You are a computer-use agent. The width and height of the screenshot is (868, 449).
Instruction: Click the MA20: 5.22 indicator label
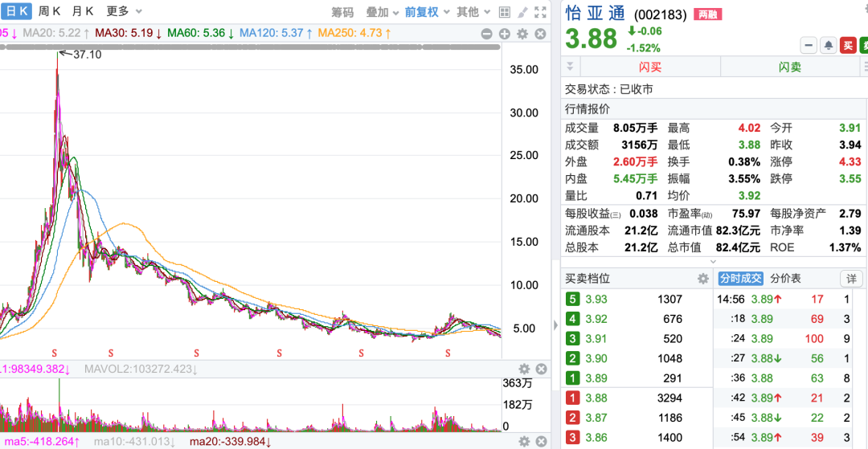[x=56, y=33]
